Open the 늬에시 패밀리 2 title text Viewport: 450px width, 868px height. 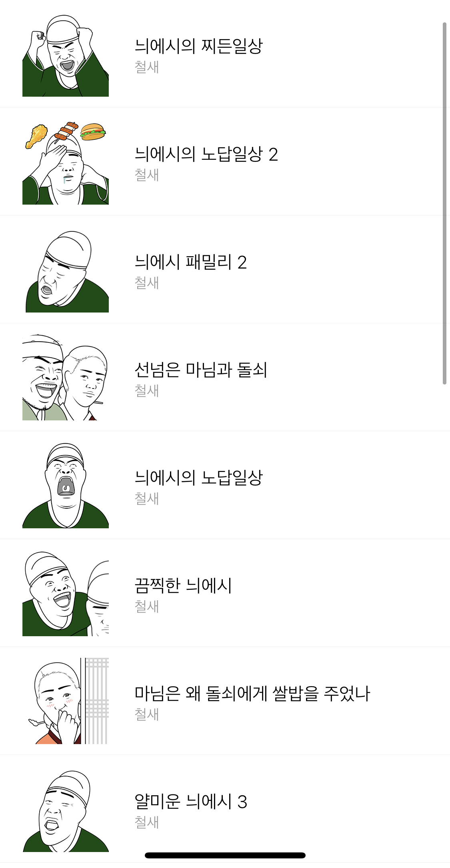pyautogui.click(x=190, y=262)
